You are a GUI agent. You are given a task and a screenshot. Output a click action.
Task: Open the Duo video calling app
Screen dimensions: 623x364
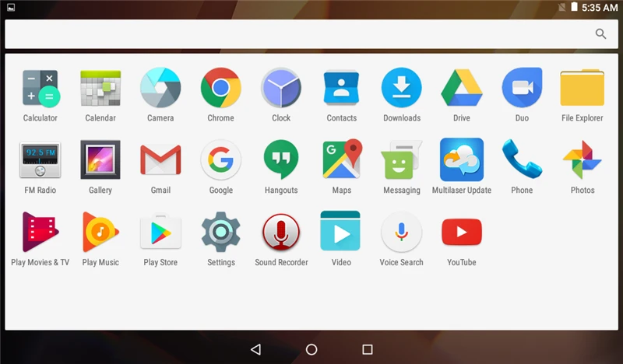pos(522,88)
